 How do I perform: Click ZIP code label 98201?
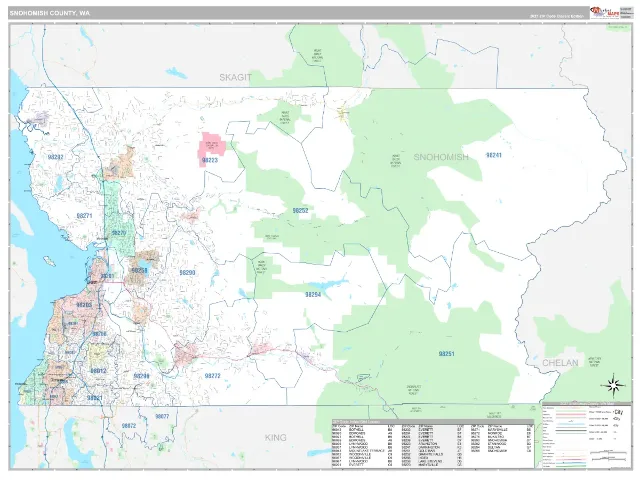pos(107,276)
